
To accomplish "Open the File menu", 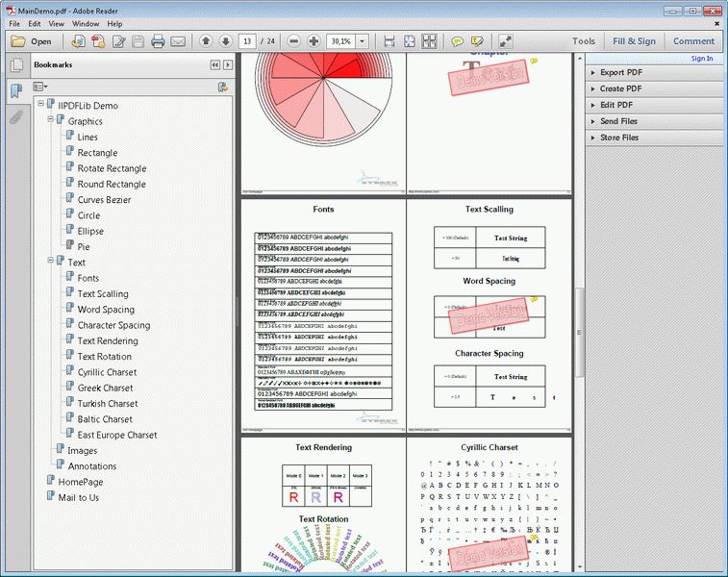I will [x=14, y=24].
